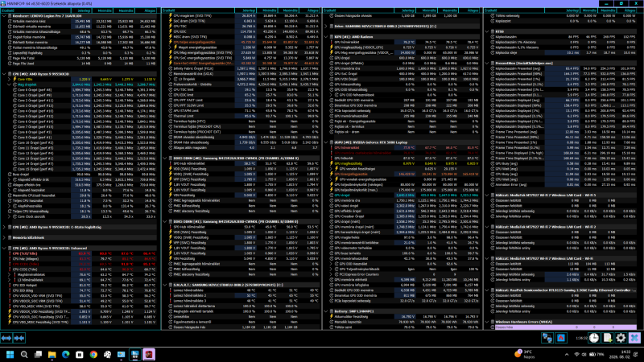Screen dimensions: 644x362
Task: Collapse Realtek Gaming 2.5GbE network group
Action: pos(488,290)
